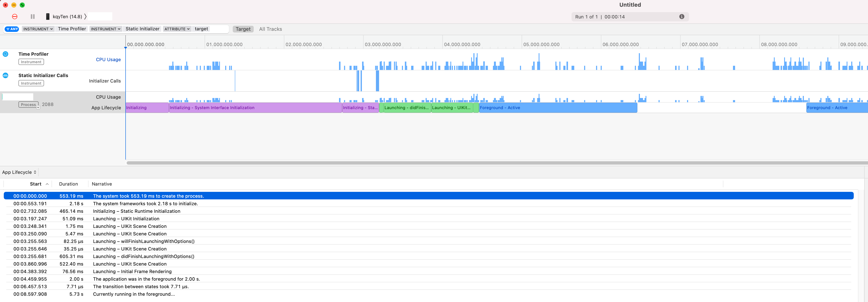Click the target filter text token
The height and width of the screenshot is (302, 868).
(201, 29)
